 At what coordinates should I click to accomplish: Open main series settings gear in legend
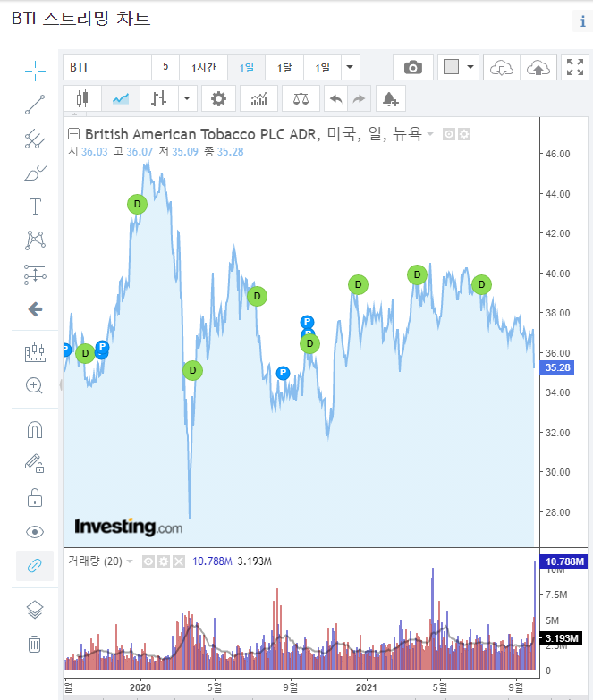point(464,134)
